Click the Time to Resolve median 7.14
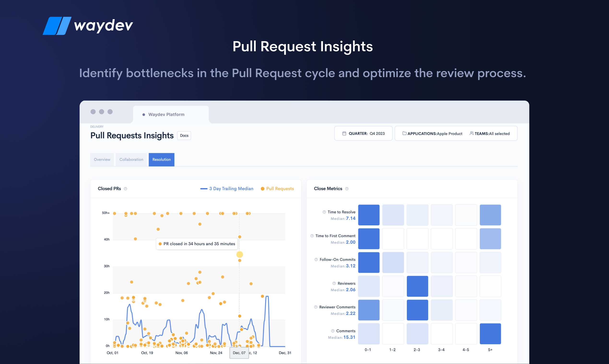The height and width of the screenshot is (364, 609). click(x=351, y=218)
